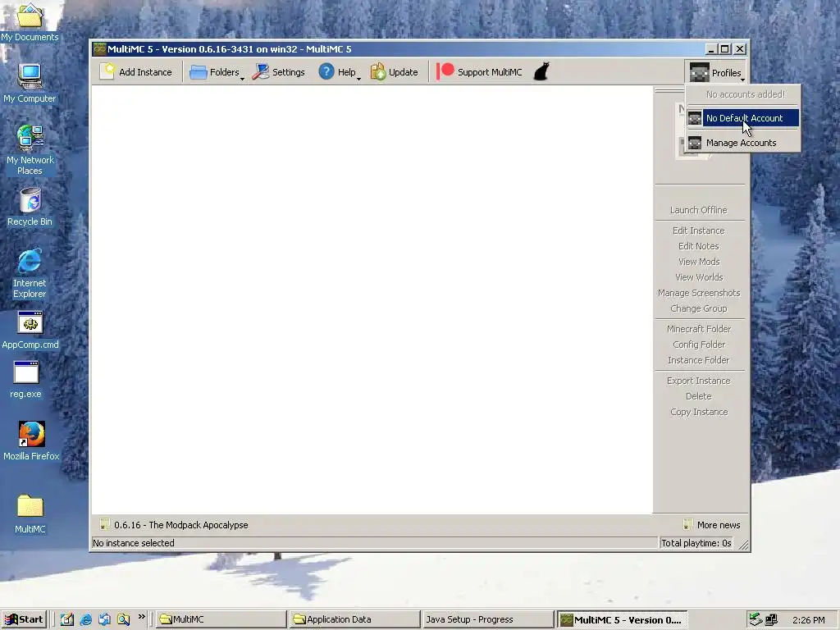This screenshot has height=630, width=840.
Task: Open Config Folder from side panel
Action: 699,345
